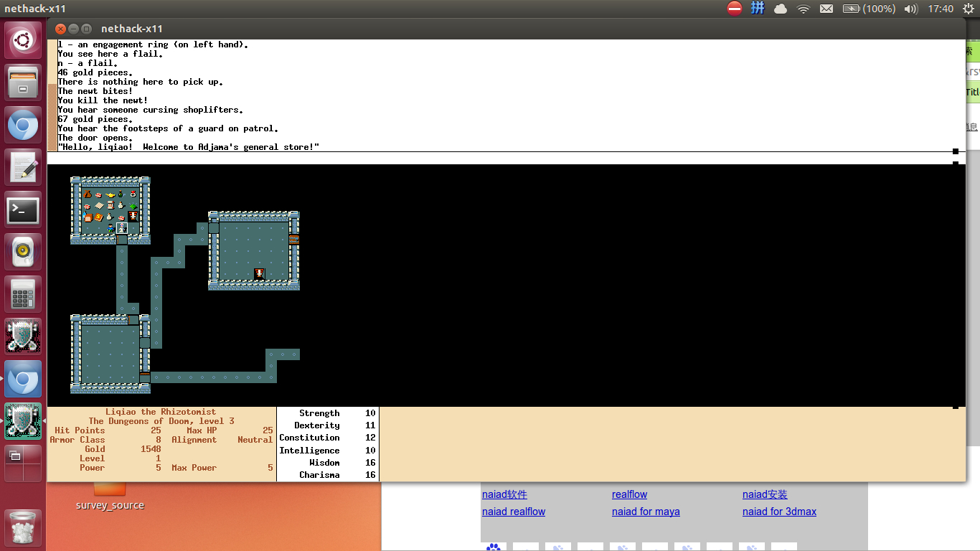Follow the naiad realflow link
The image size is (980, 551).
[514, 512]
